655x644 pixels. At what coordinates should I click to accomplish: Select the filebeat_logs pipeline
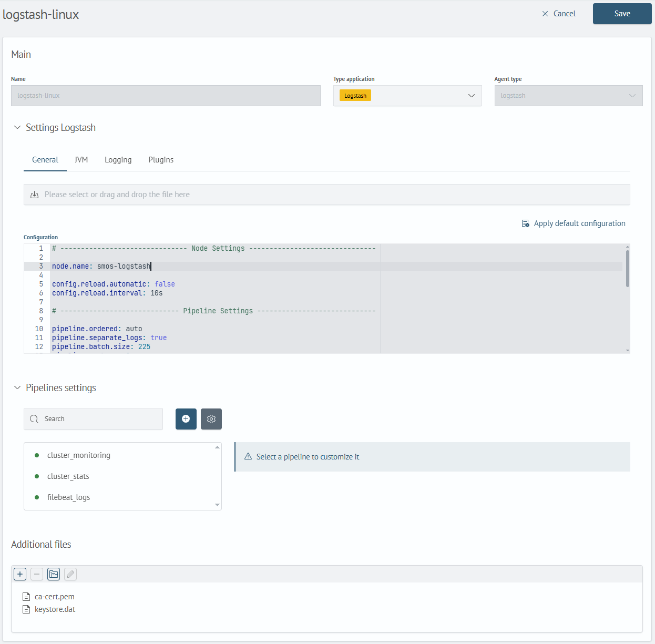click(68, 497)
